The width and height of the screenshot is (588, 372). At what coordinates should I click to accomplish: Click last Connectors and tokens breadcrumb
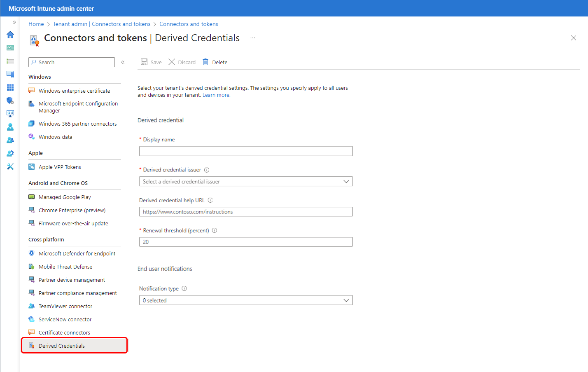coord(189,24)
